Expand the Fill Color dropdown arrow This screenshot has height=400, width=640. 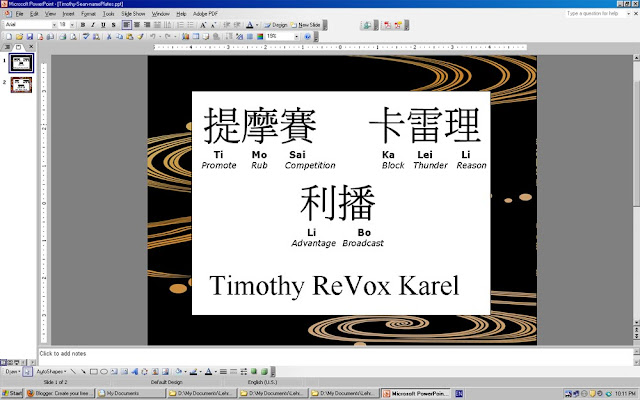coord(185,371)
